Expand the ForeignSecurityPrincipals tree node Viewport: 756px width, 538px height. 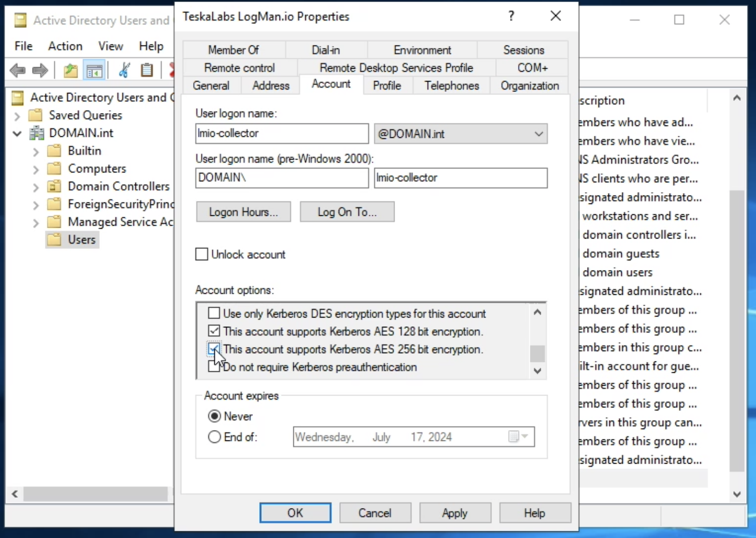pos(36,205)
